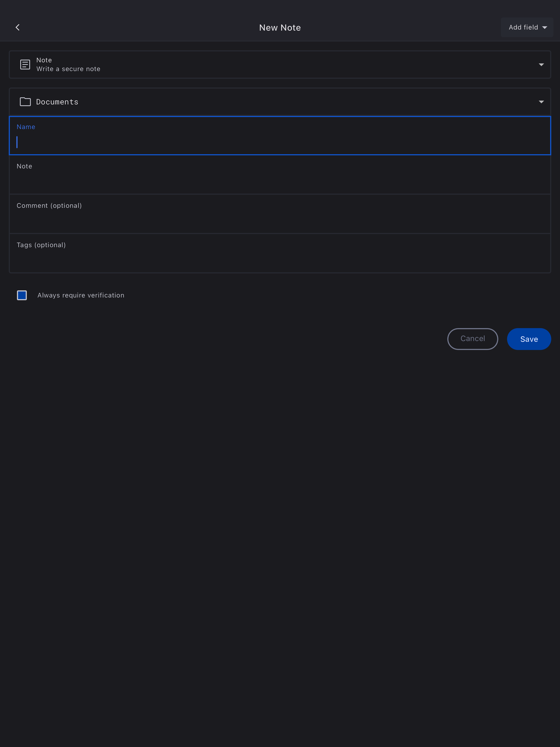Click into the Note text field

pos(280,181)
